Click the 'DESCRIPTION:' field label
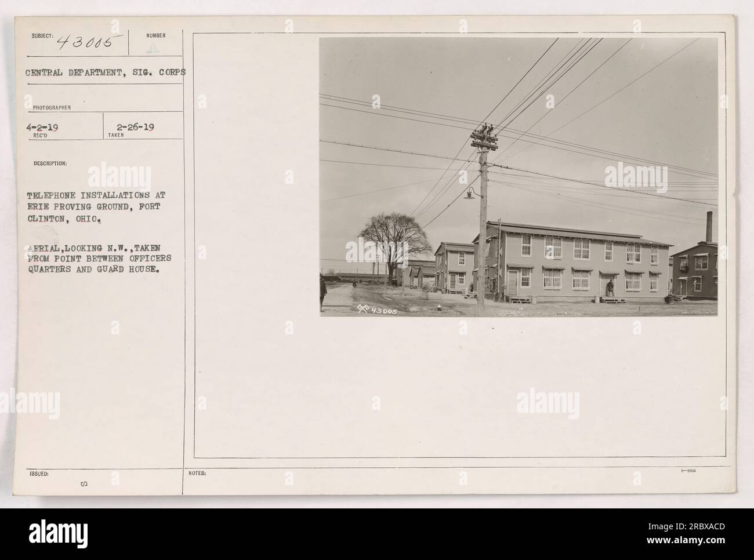754x560 pixels. pyautogui.click(x=49, y=163)
